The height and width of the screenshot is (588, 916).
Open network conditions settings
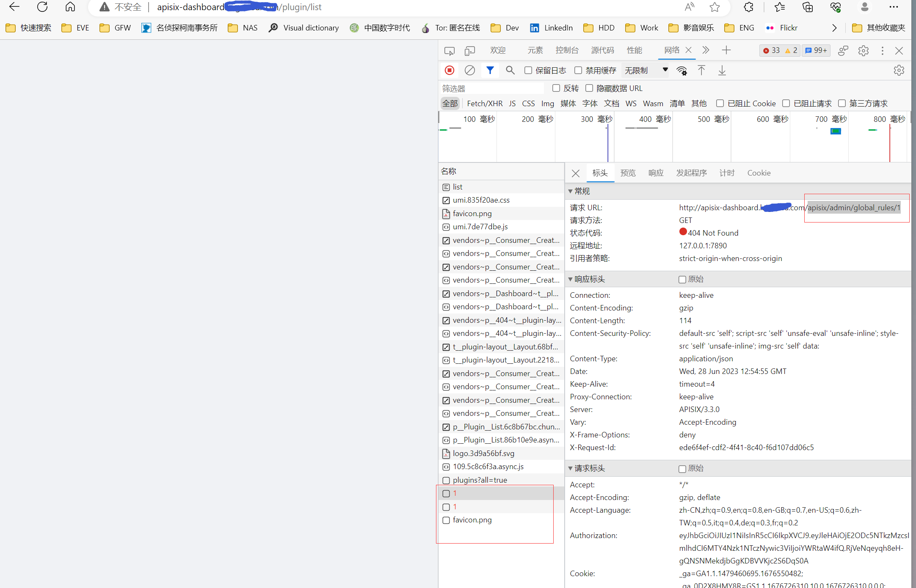[x=682, y=70]
